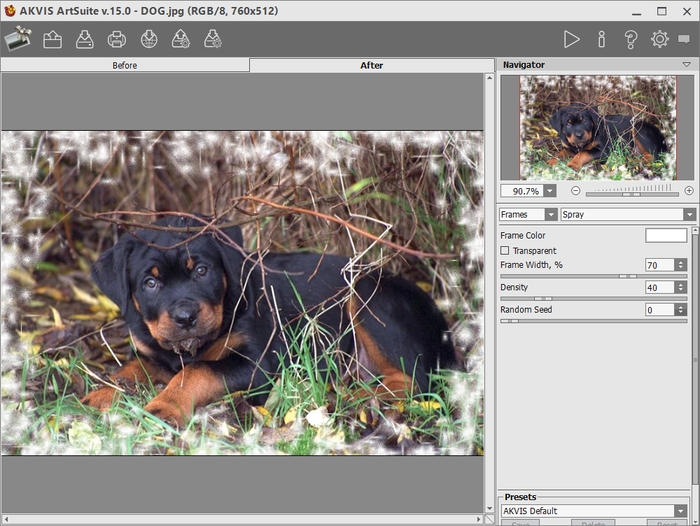The width and height of the screenshot is (700, 526).
Task: Click the Navigator preview thumbnail
Action: 597,128
